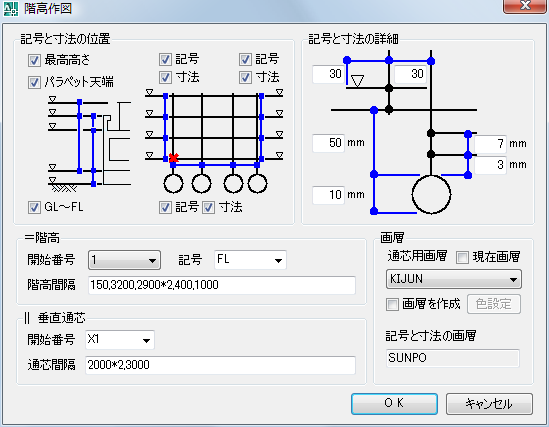Click the ground hatch symbol in section diagram
Screen dimensions: 549x427
64,188
